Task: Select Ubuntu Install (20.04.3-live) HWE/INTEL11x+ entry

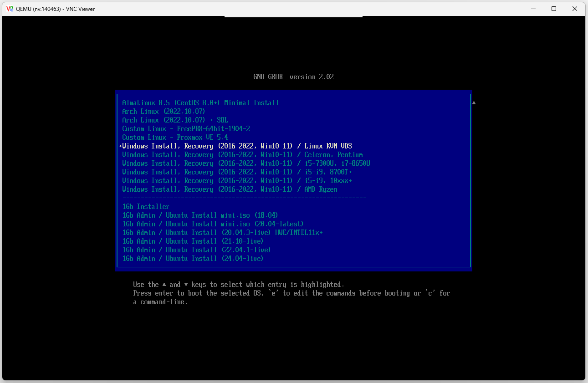Action: (x=222, y=233)
